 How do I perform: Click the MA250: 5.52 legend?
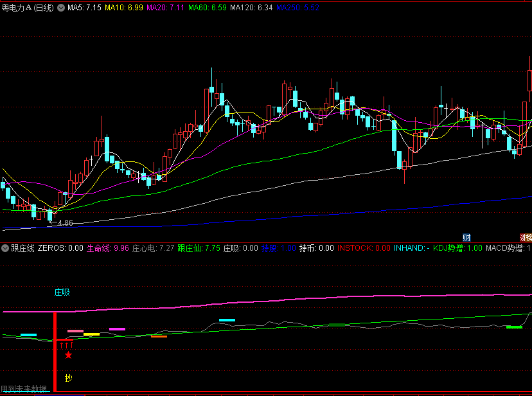click(297, 8)
